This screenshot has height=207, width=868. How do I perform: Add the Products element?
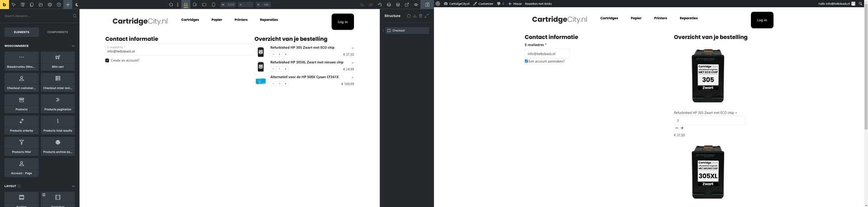(x=21, y=103)
